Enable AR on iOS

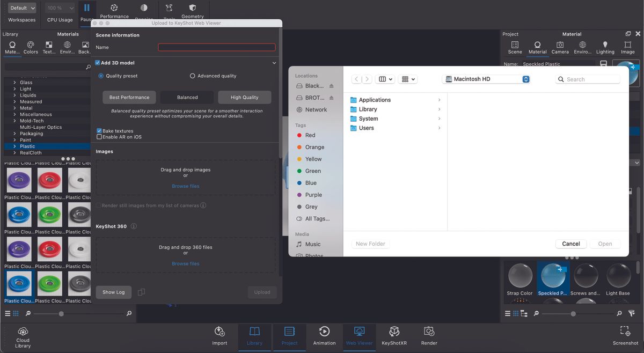point(99,137)
